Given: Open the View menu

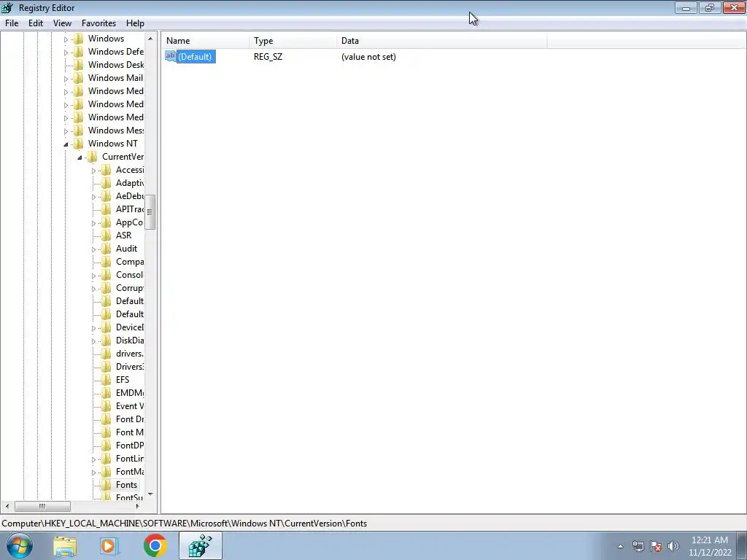Looking at the screenshot, I should [x=62, y=23].
